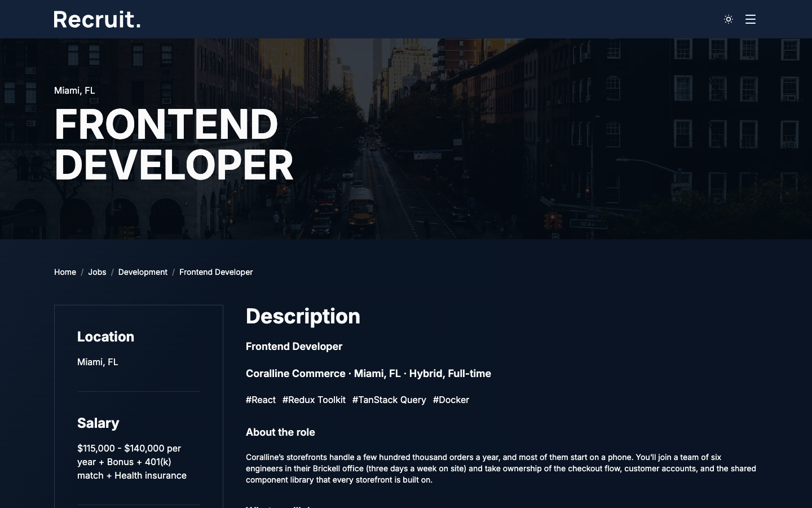Click the About the role heading
812x508 pixels.
tap(280, 432)
